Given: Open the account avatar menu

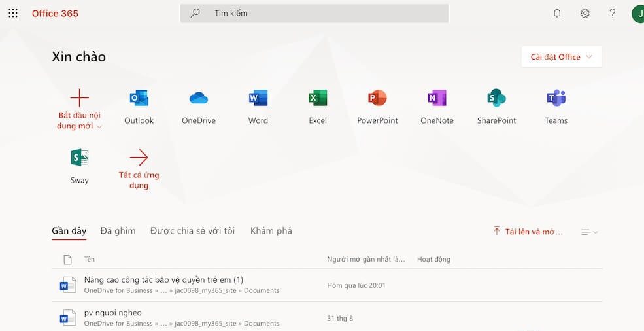Looking at the screenshot, I should pyautogui.click(x=638, y=14).
